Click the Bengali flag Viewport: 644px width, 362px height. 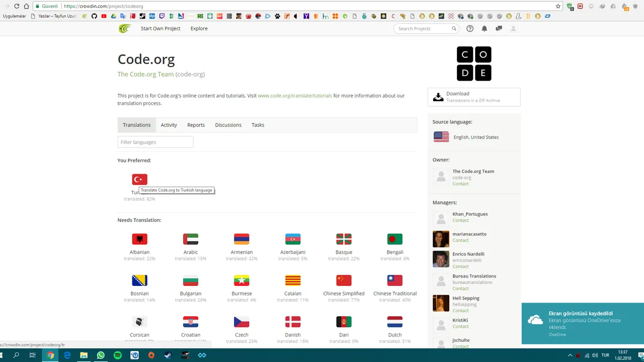coord(395,239)
